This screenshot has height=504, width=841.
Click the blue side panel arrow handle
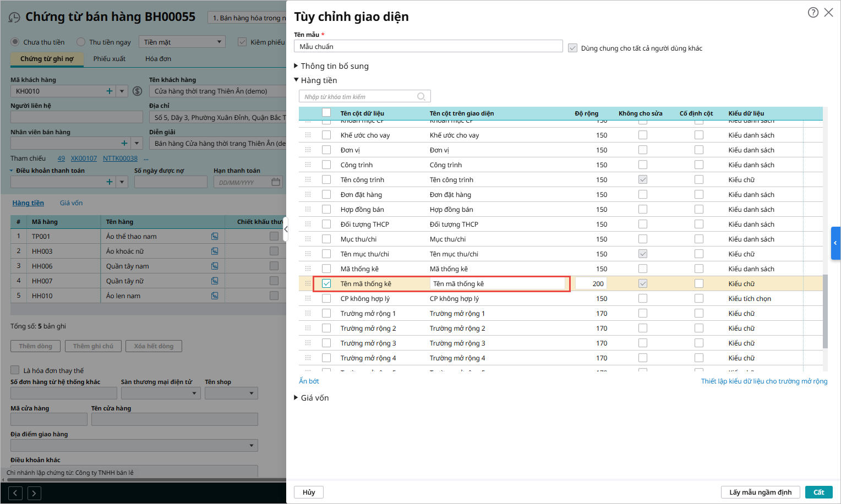click(835, 243)
